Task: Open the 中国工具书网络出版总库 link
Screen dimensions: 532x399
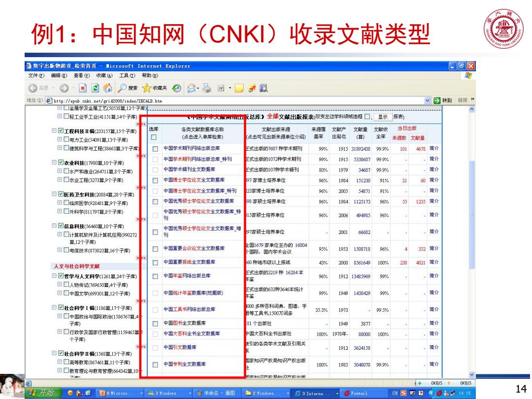Action: 189,309
